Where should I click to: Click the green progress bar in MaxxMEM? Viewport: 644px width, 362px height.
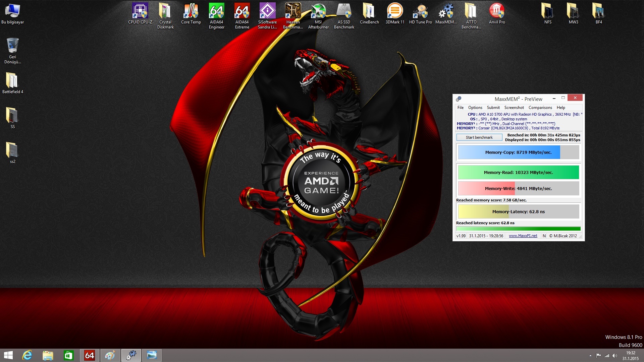click(x=518, y=229)
